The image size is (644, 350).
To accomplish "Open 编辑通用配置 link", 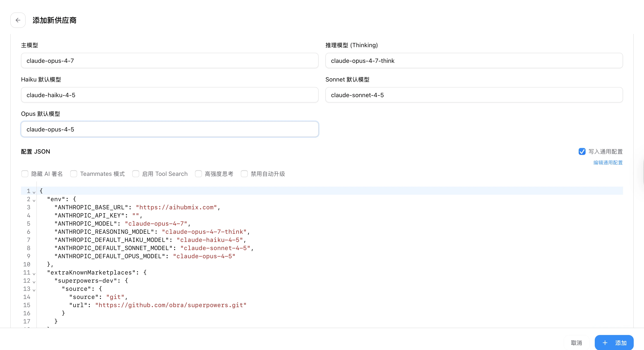I will [x=608, y=163].
